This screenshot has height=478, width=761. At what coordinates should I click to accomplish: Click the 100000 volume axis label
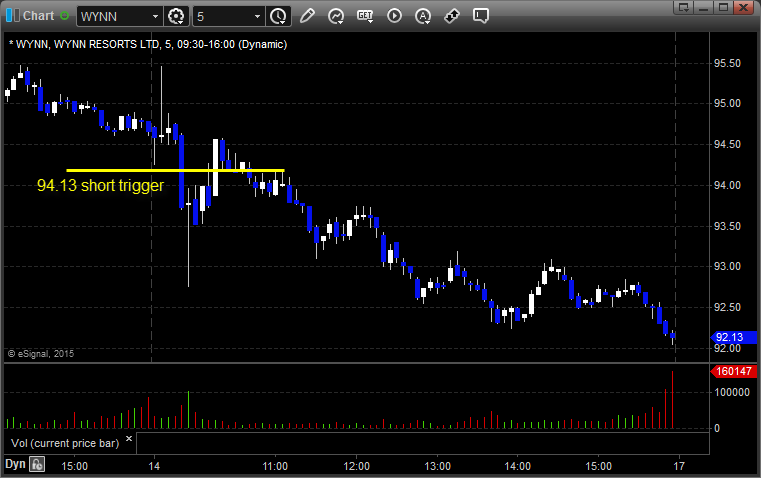pyautogui.click(x=732, y=392)
